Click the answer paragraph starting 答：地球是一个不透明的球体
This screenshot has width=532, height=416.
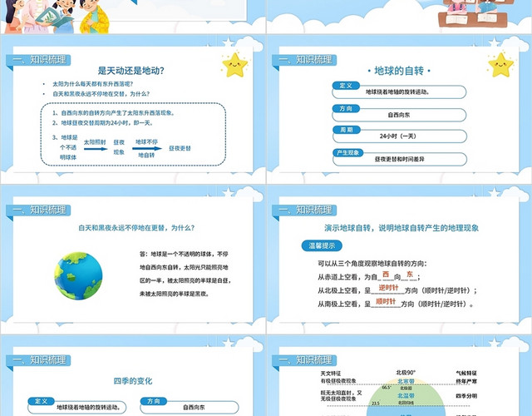[185, 274]
